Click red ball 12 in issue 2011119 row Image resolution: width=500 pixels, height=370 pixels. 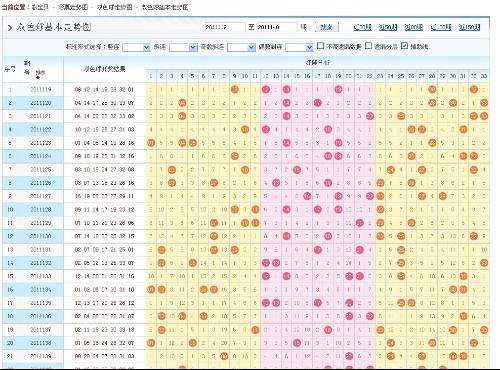point(266,89)
